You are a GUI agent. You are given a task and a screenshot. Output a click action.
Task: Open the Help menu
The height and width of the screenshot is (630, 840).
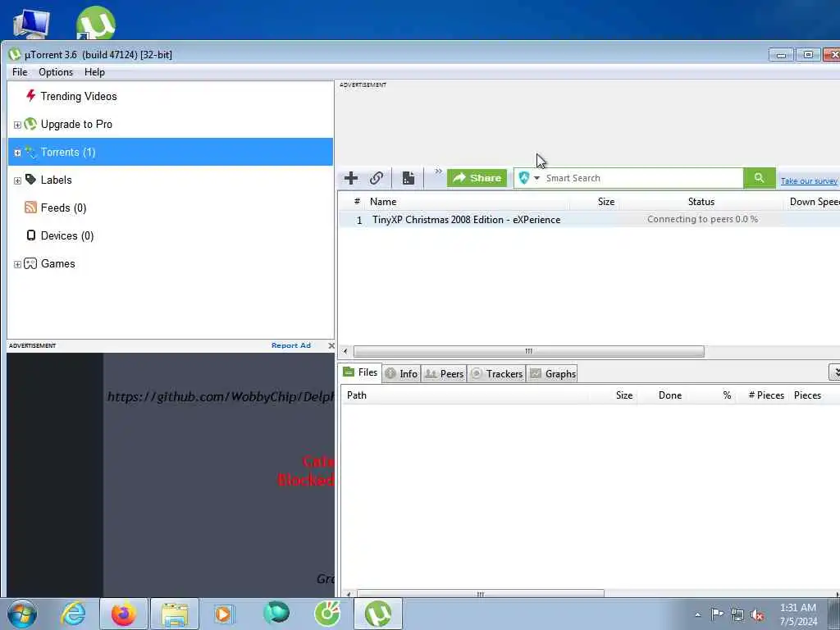tap(94, 72)
